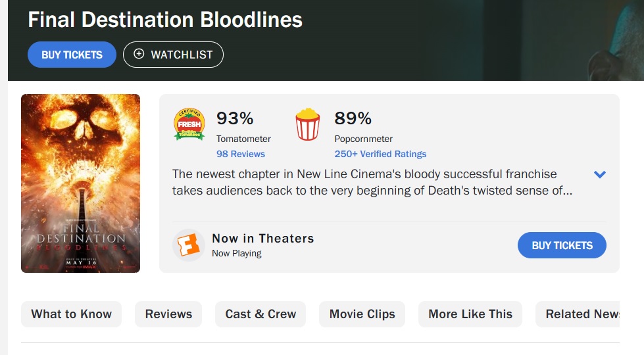Image resolution: width=644 pixels, height=355 pixels.
Task: Select the Movie Clips tab
Action: click(x=362, y=314)
